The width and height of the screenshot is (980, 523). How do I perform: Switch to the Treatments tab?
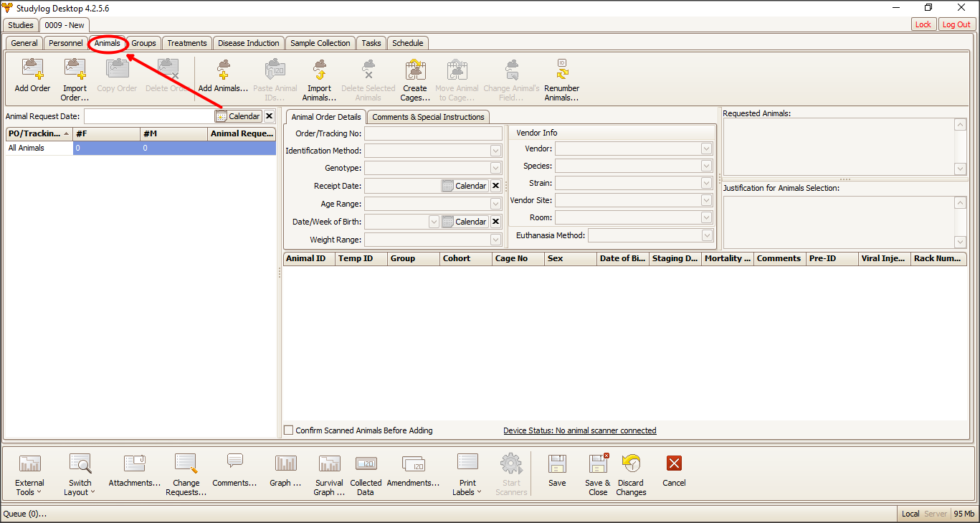click(186, 43)
